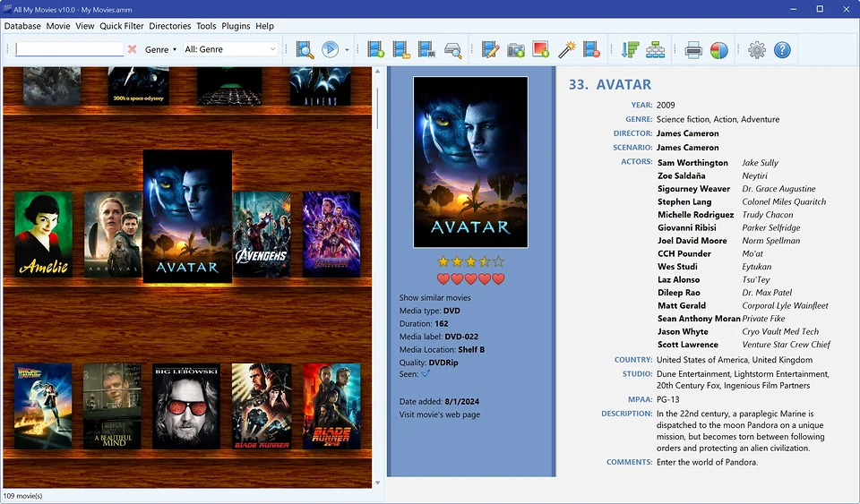This screenshot has width=860, height=504.
Task: Open the Directories menu
Action: [170, 26]
